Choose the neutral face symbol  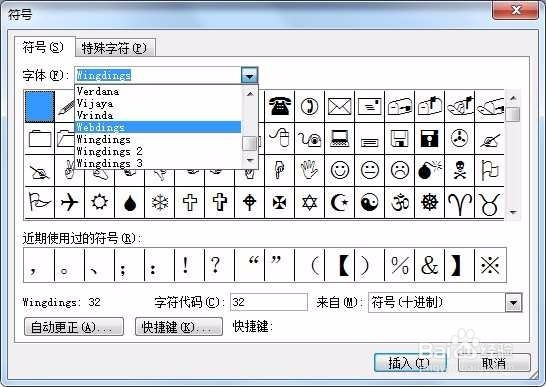[x=369, y=170]
